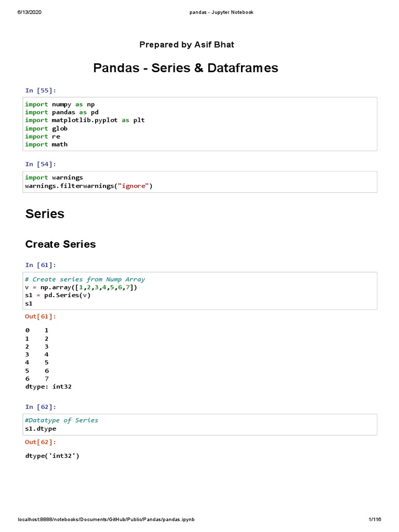Click inside the library imports code cell
This screenshot has height=532, width=399.
(x=199, y=124)
